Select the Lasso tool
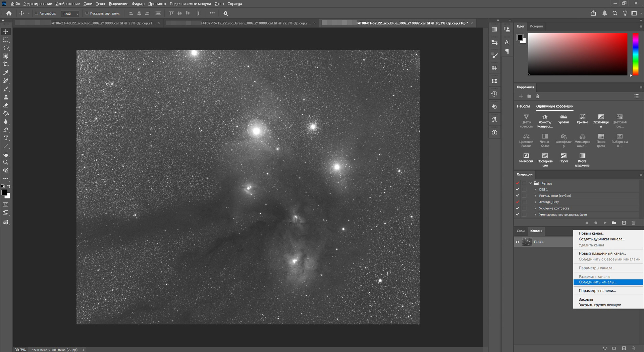 pyautogui.click(x=6, y=48)
